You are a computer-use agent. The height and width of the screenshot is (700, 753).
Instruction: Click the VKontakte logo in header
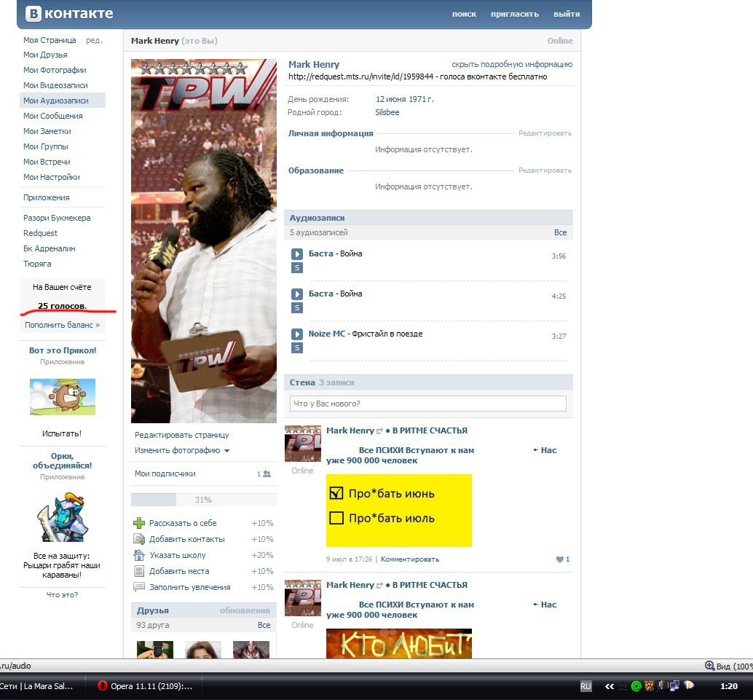(69, 13)
